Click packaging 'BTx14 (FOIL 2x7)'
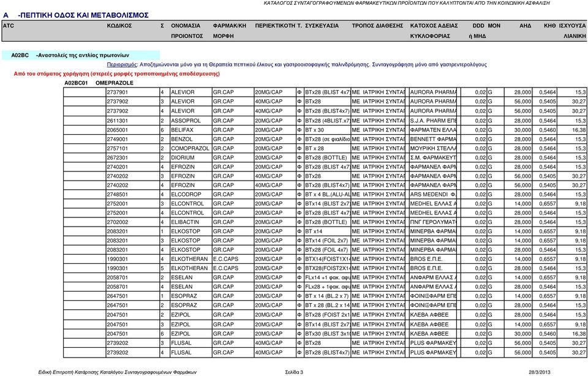The image size is (588, 376). pyautogui.click(x=326, y=241)
